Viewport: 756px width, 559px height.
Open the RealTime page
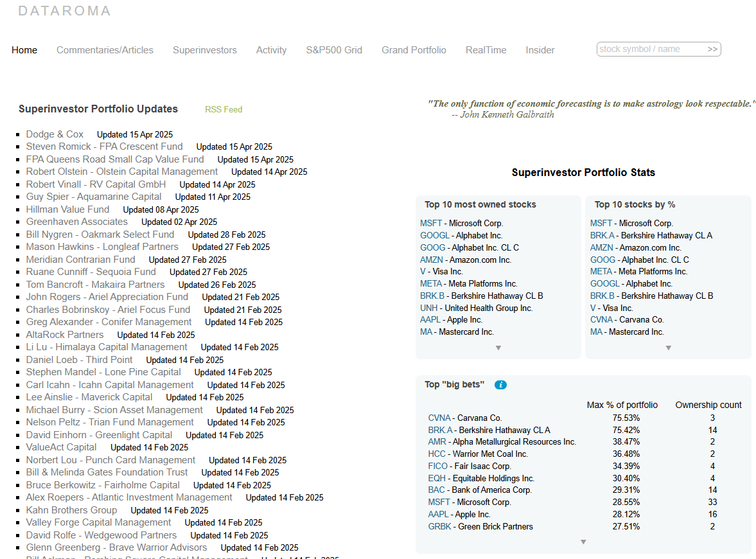point(486,50)
